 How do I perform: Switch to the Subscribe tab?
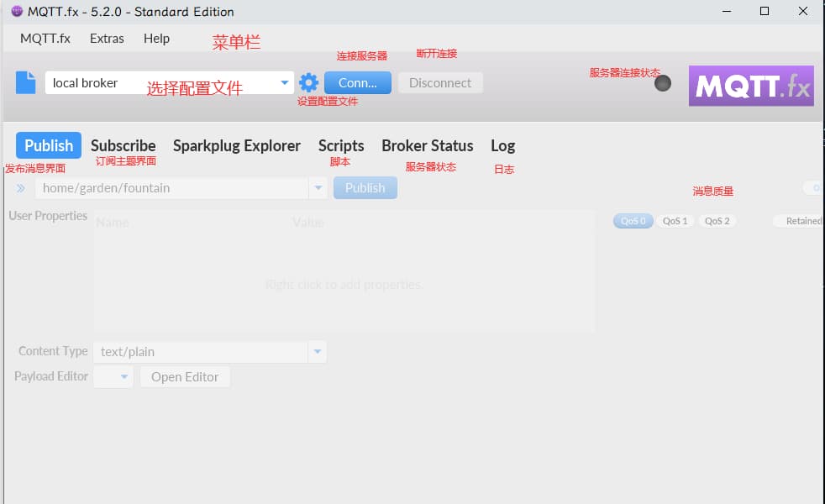pyautogui.click(x=123, y=145)
